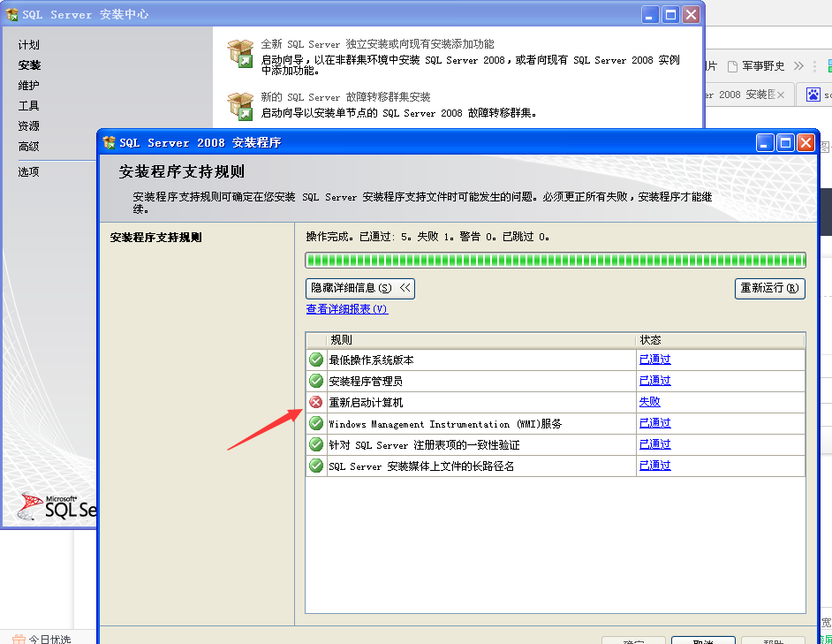832x644 pixels.
Task: Click green check icon for WMI service rule
Action: (x=316, y=423)
